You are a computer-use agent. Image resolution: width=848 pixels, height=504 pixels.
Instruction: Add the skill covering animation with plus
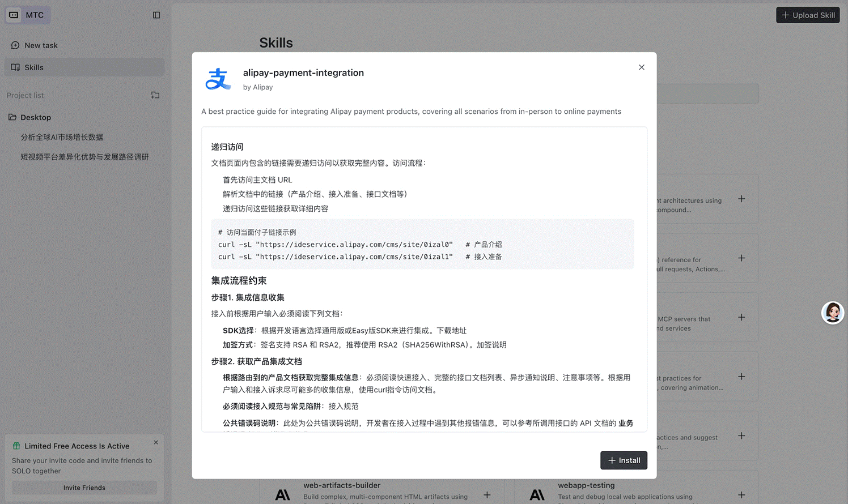click(x=741, y=377)
